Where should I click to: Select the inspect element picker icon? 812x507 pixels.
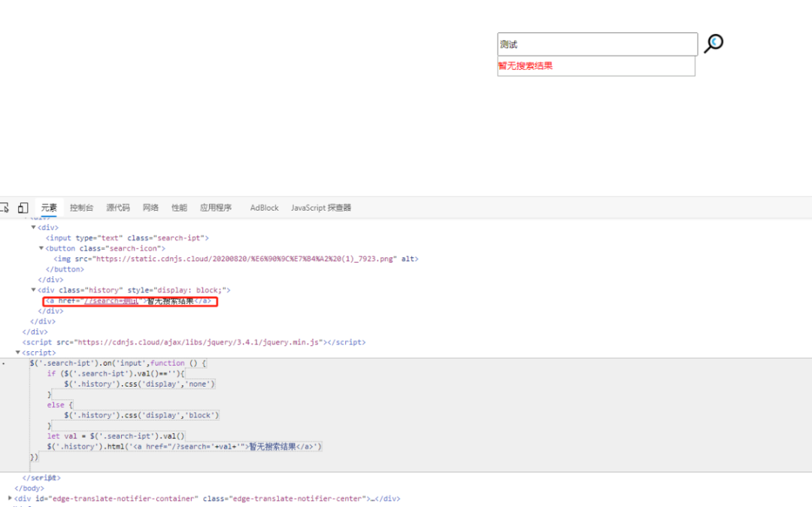pyautogui.click(x=5, y=208)
